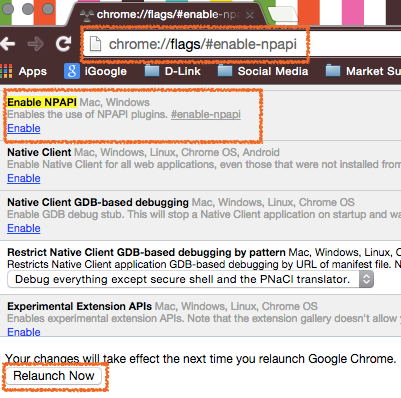Click the 'Enable NPAPI' heading text

coord(42,102)
